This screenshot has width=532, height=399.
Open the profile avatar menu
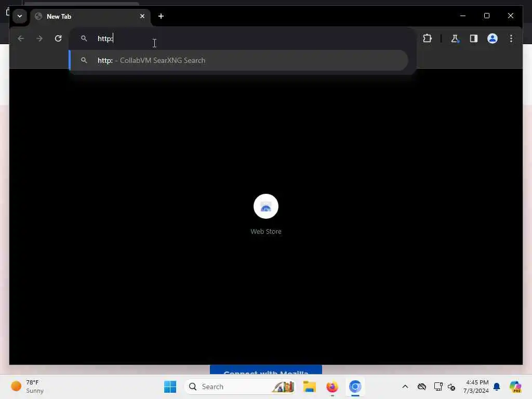click(x=493, y=38)
